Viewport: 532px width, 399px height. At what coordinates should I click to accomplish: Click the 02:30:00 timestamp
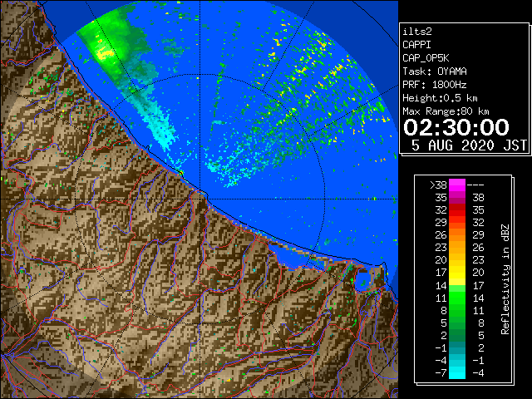pyautogui.click(x=456, y=127)
